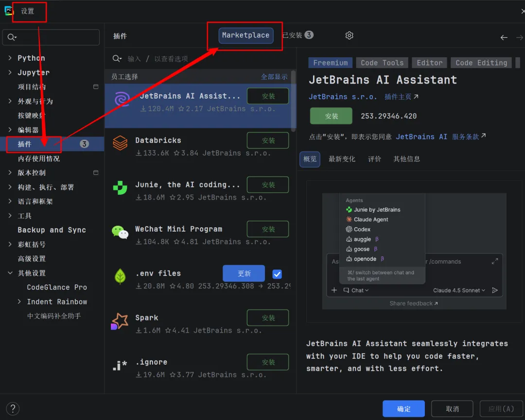Image resolution: width=525 pixels, height=420 pixels.
Task: Click the AI Assistant preview screenshot
Action: click(x=414, y=251)
